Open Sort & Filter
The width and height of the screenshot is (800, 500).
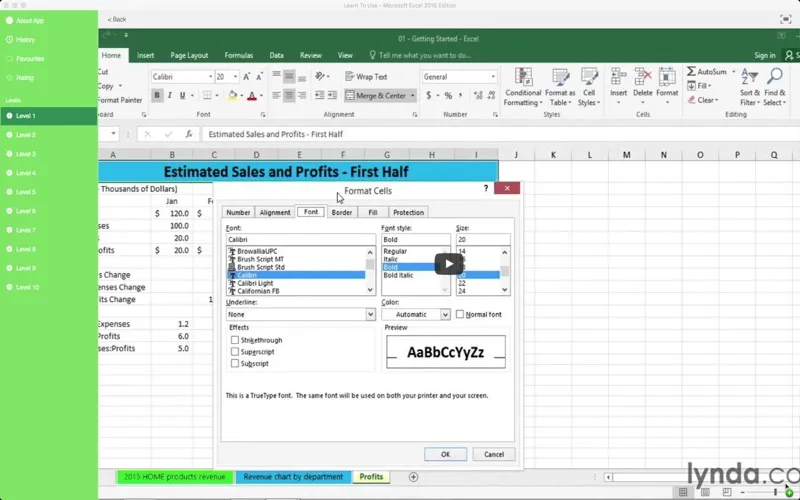click(x=750, y=87)
